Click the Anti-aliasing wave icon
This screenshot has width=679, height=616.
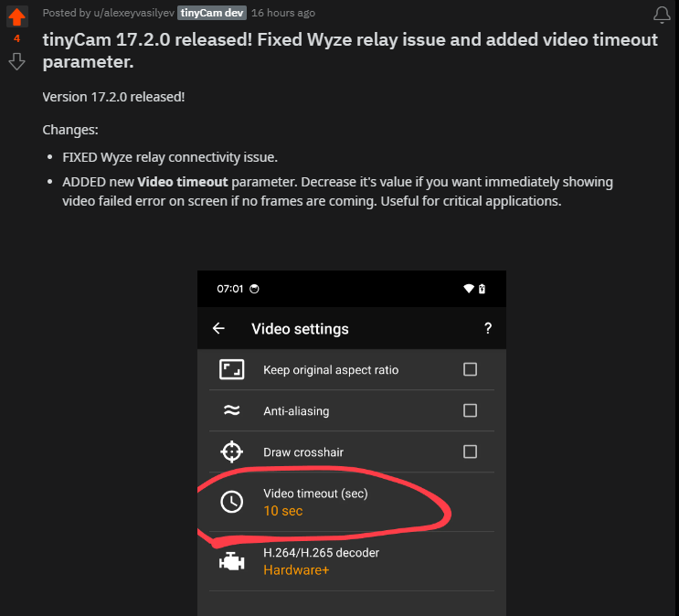232,409
